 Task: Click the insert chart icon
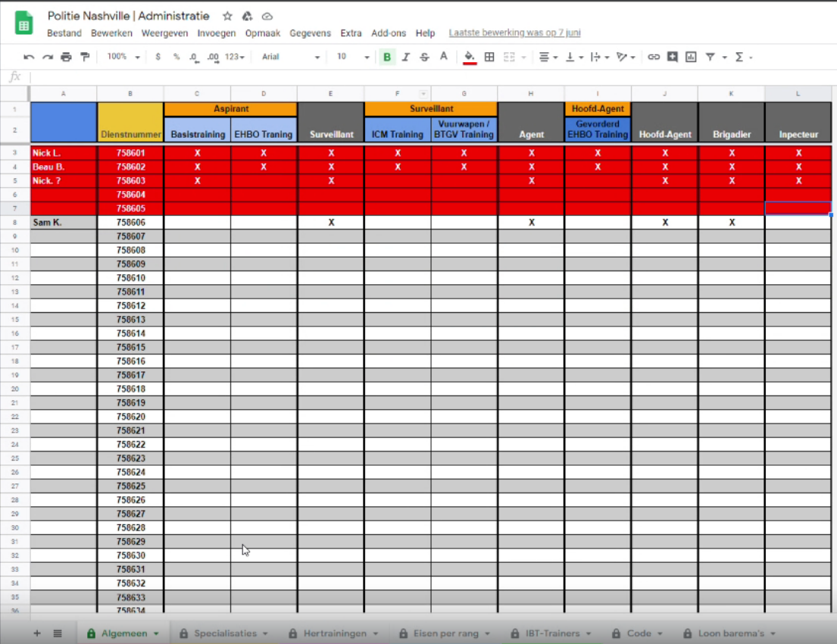pos(691,57)
